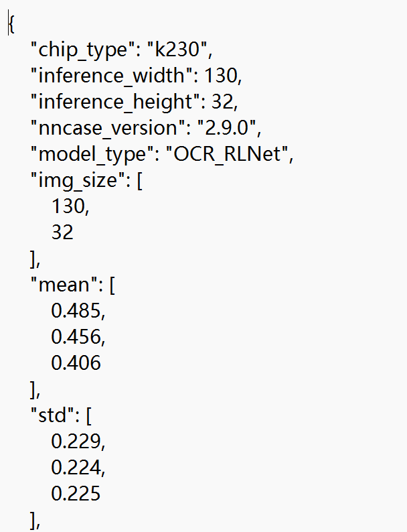Click the "model_type" key
Screen dimensions: 407x532
click(92, 155)
